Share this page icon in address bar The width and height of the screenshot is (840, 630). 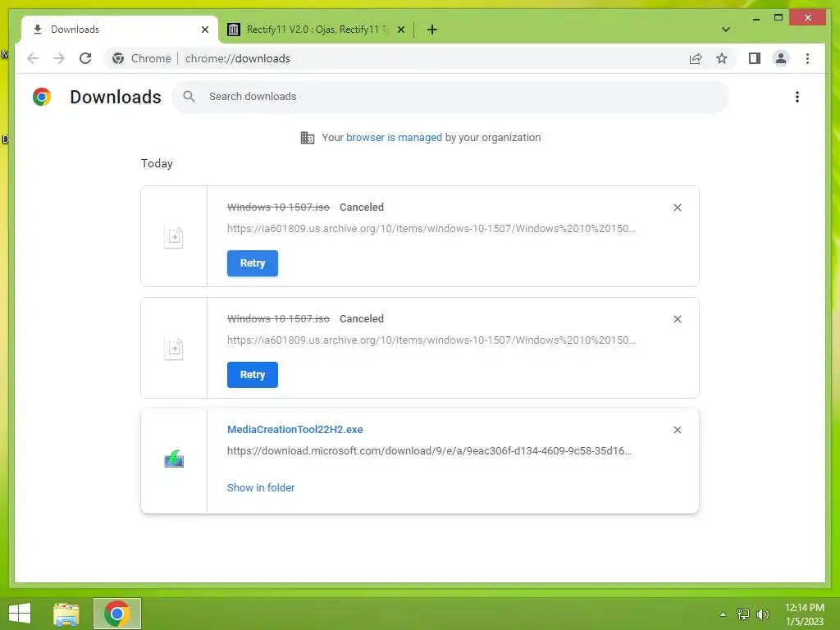pos(696,58)
